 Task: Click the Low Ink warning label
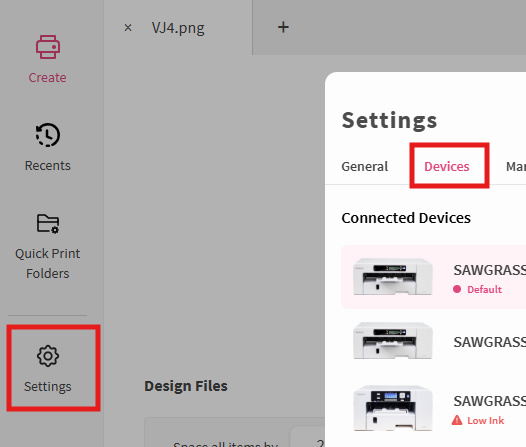pos(486,421)
